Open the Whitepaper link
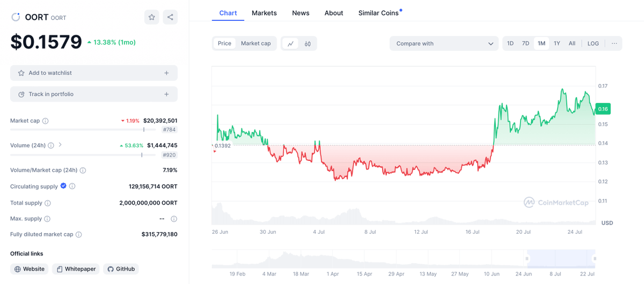This screenshot has height=284, width=644. pos(76,269)
